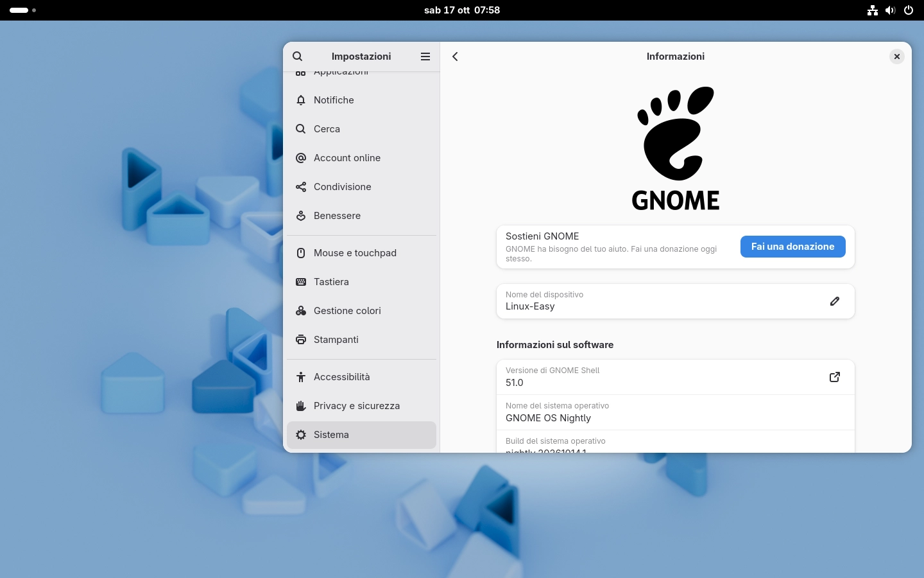This screenshot has height=578, width=924.
Task: Go back using the arrow button
Action: tap(455, 57)
